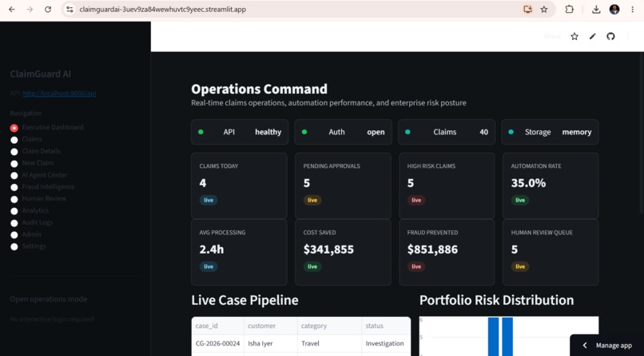The image size is (644, 356).
Task: Click the Travel category cell
Action: [x=330, y=343]
